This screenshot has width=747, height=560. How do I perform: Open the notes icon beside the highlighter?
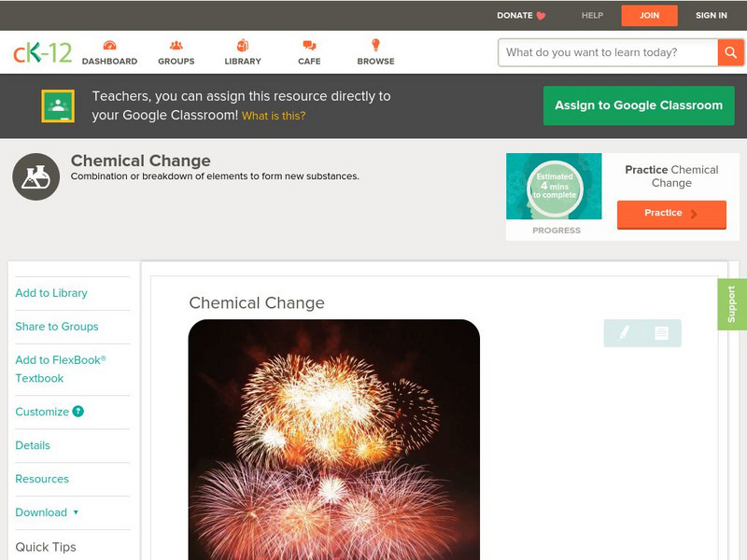(x=661, y=333)
